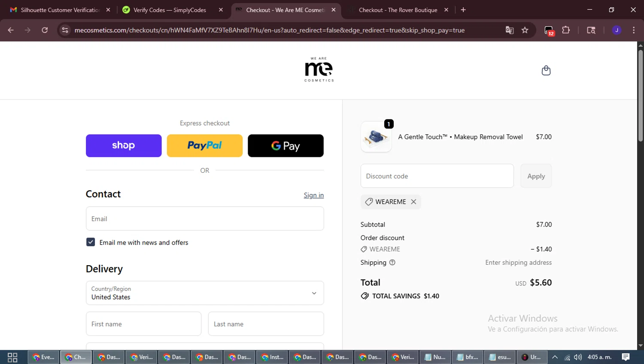Image resolution: width=644 pixels, height=364 pixels.
Task: Click the WEAREME order discount line item
Action: pyautogui.click(x=456, y=249)
